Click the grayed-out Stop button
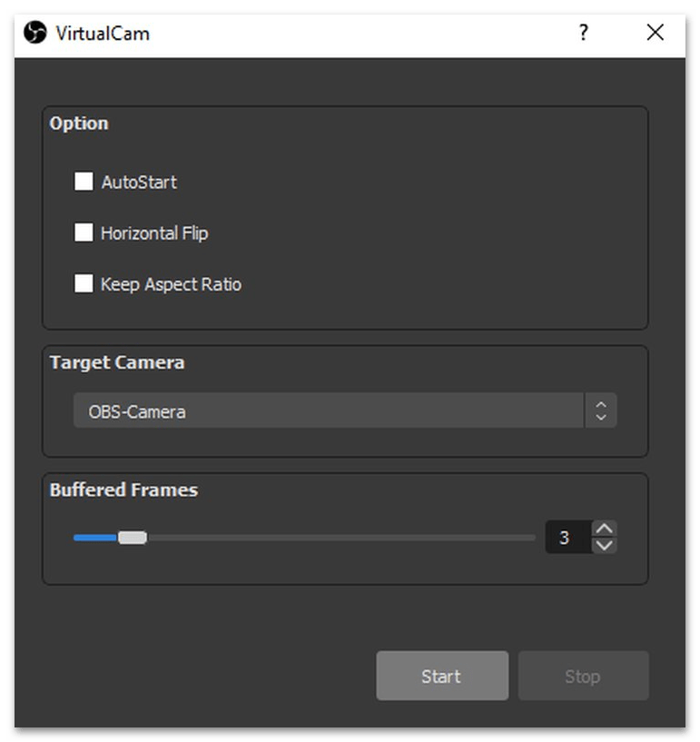700x742 pixels. coord(583,676)
